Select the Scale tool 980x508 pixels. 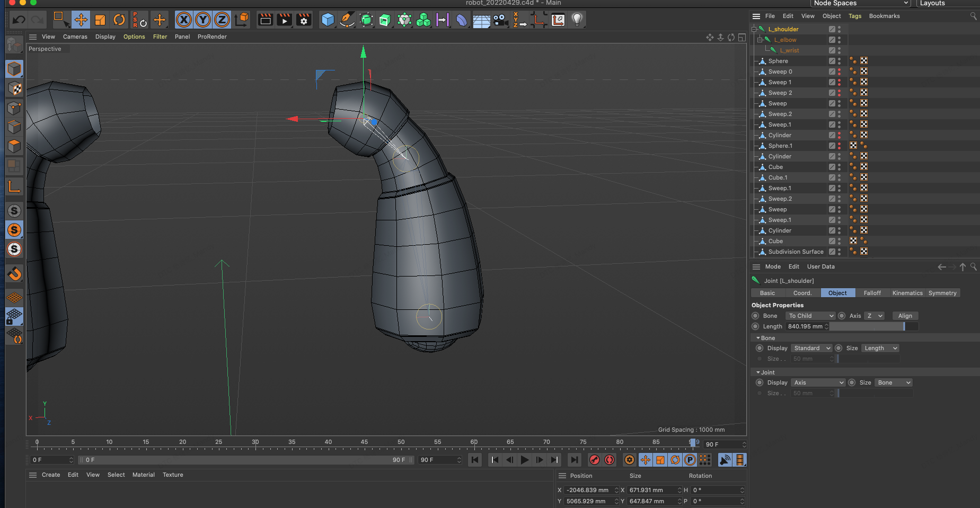click(x=100, y=20)
